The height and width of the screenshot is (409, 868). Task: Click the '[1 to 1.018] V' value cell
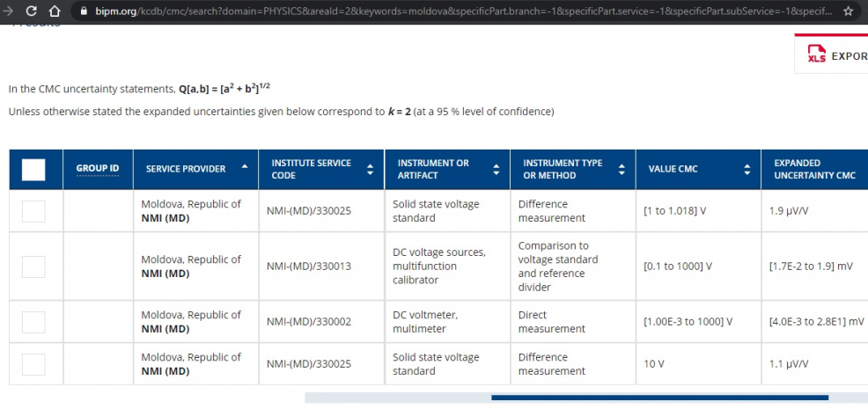pyautogui.click(x=699, y=211)
